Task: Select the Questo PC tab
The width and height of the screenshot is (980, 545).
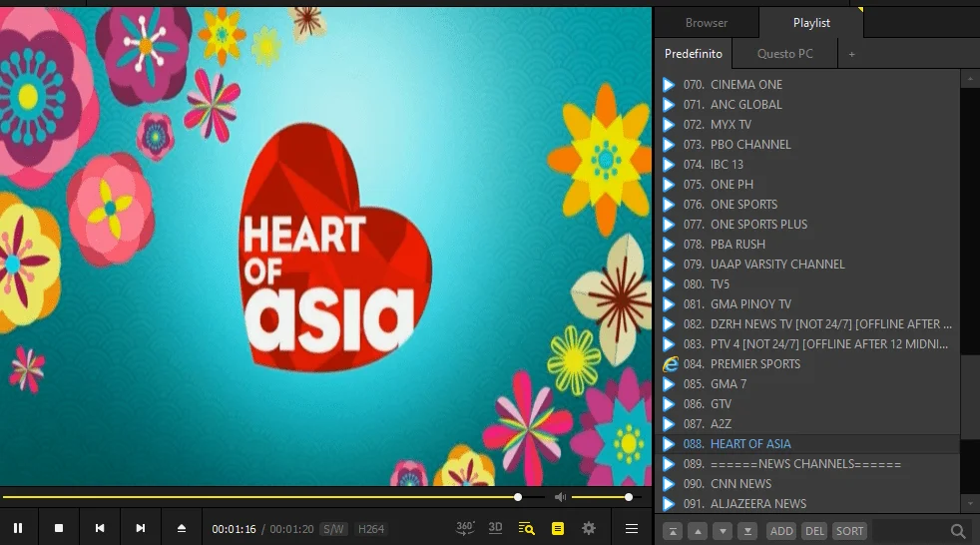Action: coord(785,54)
